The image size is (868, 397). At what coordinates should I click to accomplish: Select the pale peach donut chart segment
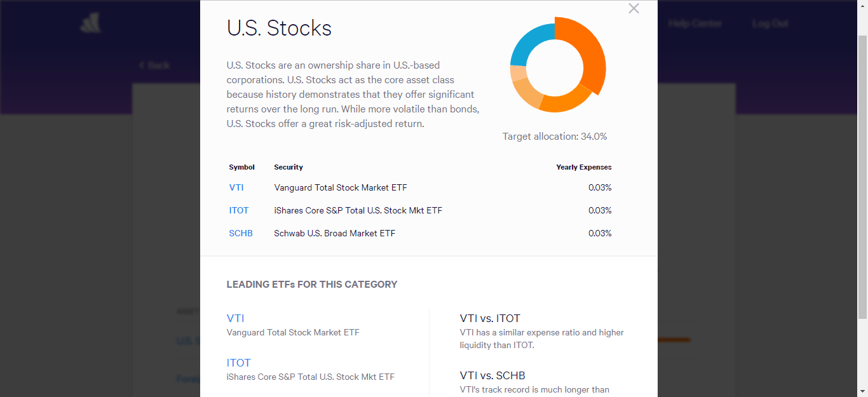pyautogui.click(x=518, y=73)
